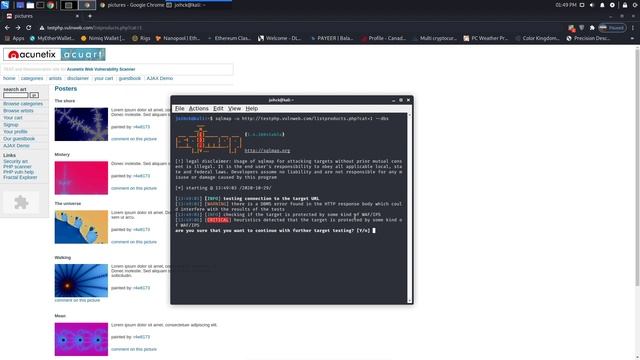Close the pictures browser tab
The width and height of the screenshot is (640, 360).
tap(77, 16)
